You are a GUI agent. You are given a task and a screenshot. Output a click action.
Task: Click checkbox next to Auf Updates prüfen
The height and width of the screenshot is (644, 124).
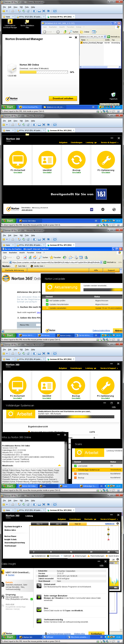pos(47,300)
